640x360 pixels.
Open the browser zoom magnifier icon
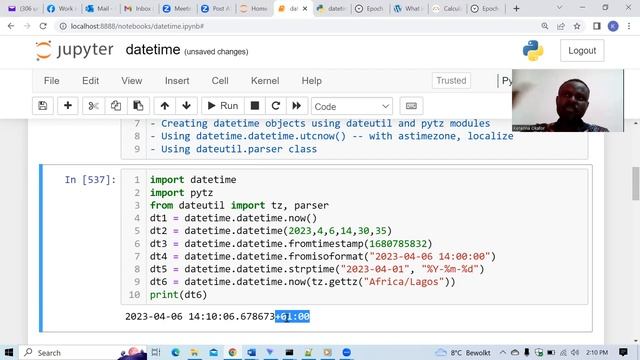(545, 26)
